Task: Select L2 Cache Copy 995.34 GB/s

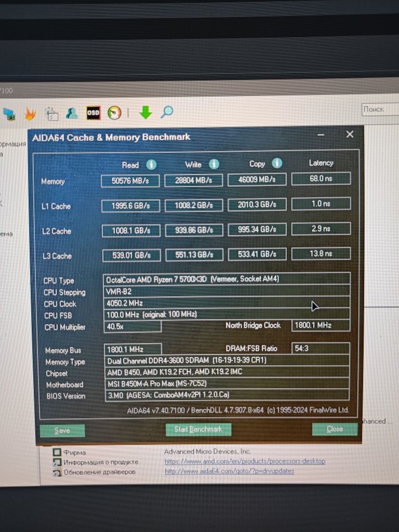Action: [x=257, y=229]
